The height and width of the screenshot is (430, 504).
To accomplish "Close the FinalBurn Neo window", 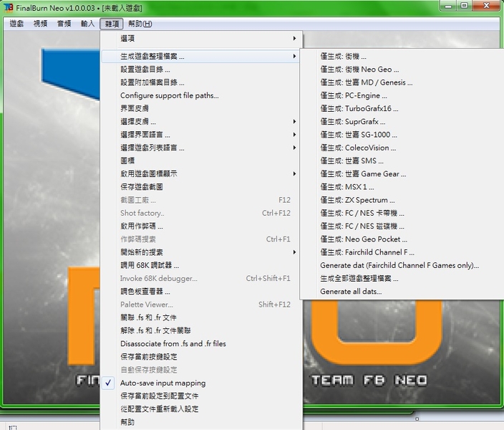I will (x=486, y=6).
